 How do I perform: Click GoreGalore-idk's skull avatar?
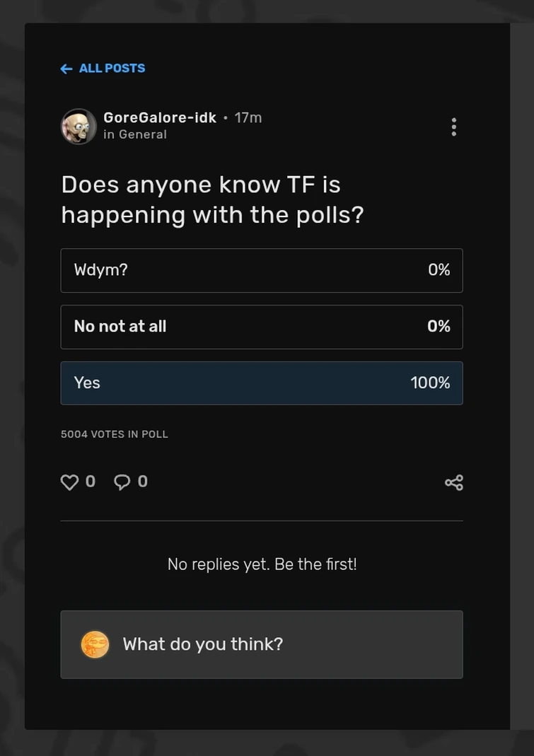click(x=79, y=126)
